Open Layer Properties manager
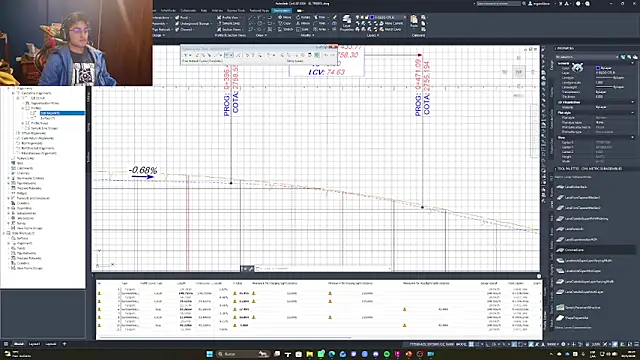This screenshot has width=640, height=360. pos(347,24)
